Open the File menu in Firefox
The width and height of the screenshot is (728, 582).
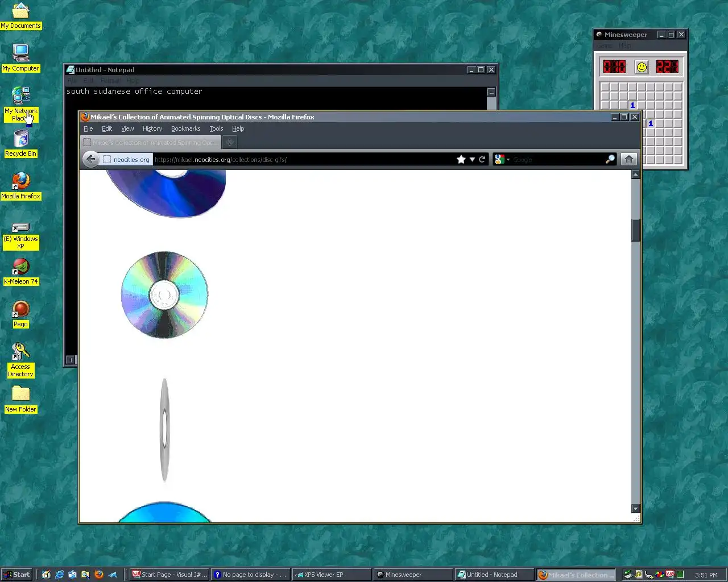(x=88, y=128)
